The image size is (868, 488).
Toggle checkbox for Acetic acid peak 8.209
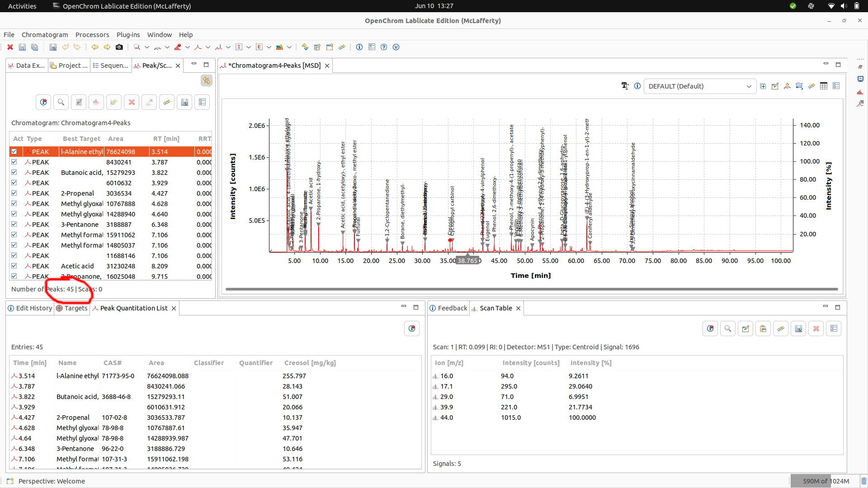pos(14,266)
